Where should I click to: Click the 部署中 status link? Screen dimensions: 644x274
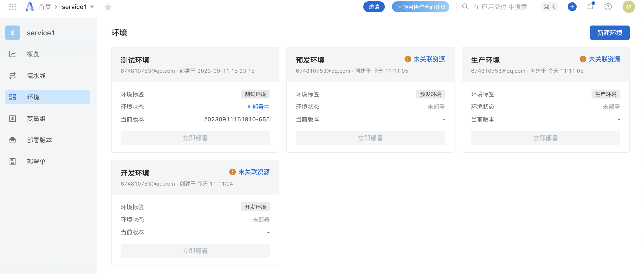click(x=261, y=107)
